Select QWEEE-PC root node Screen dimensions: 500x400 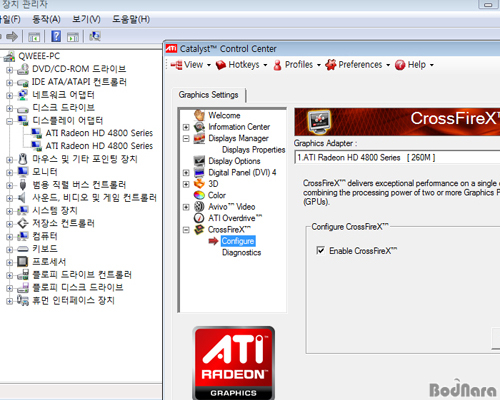click(39, 56)
